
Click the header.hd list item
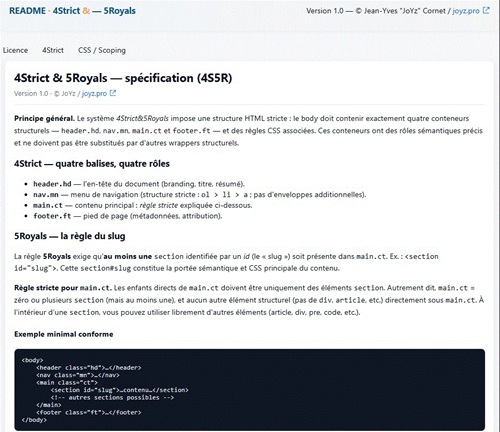click(139, 184)
